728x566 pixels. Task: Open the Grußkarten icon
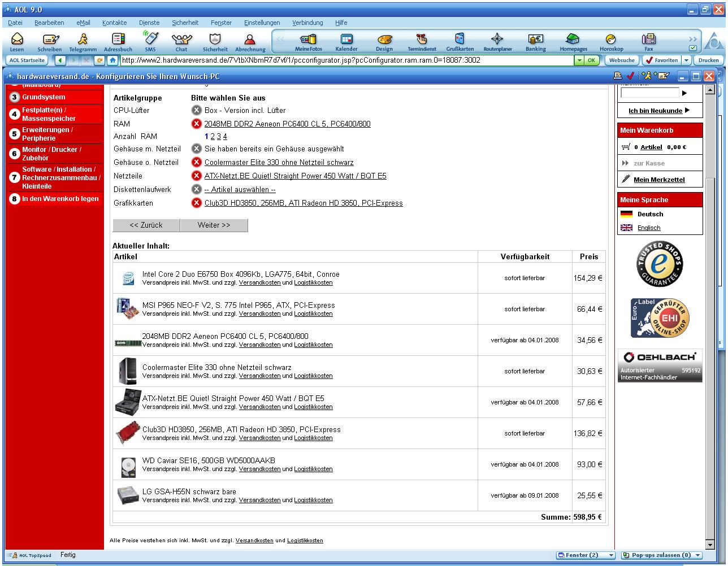pos(460,42)
